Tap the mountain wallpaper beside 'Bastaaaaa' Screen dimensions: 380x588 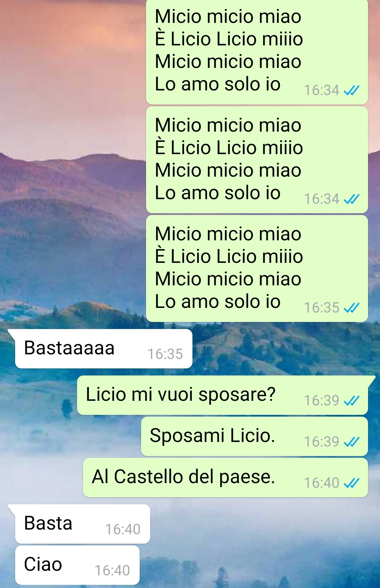pos(281,349)
